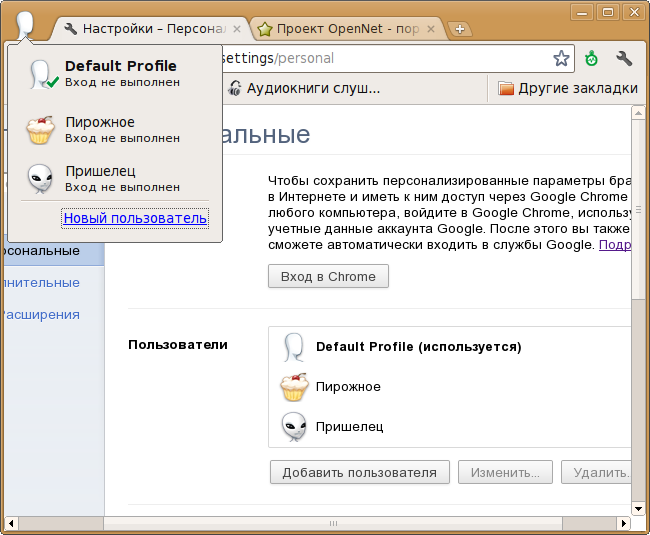Click the address bar URL field
Image resolution: width=650 pixels, height=535 pixels.
380,59
